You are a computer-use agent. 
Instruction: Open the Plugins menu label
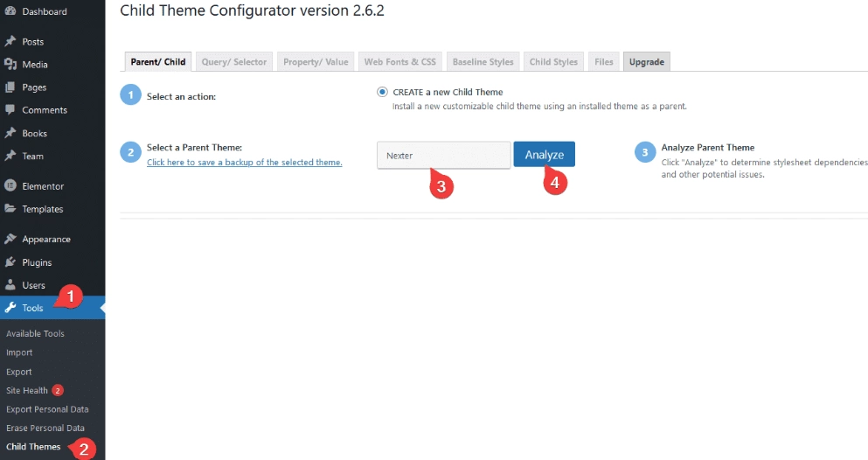tap(37, 262)
